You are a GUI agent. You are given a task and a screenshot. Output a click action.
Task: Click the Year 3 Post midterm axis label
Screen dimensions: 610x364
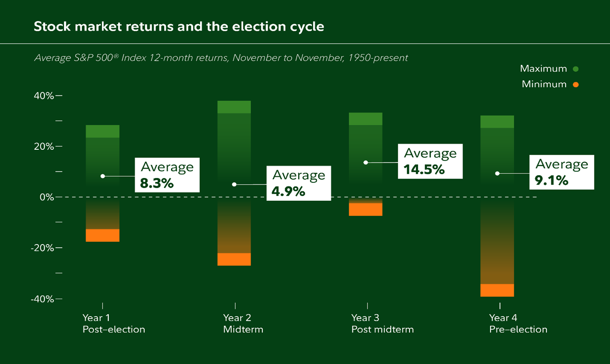pyautogui.click(x=382, y=324)
